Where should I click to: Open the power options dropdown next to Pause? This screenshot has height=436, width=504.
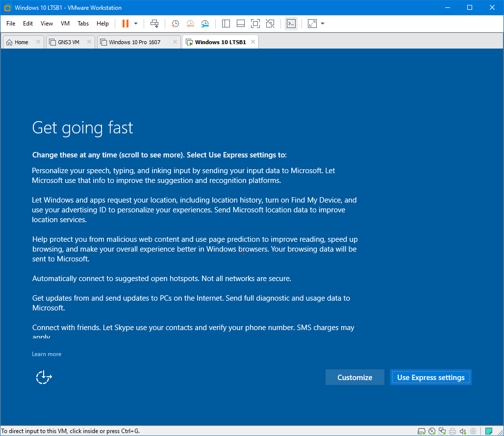(136, 24)
